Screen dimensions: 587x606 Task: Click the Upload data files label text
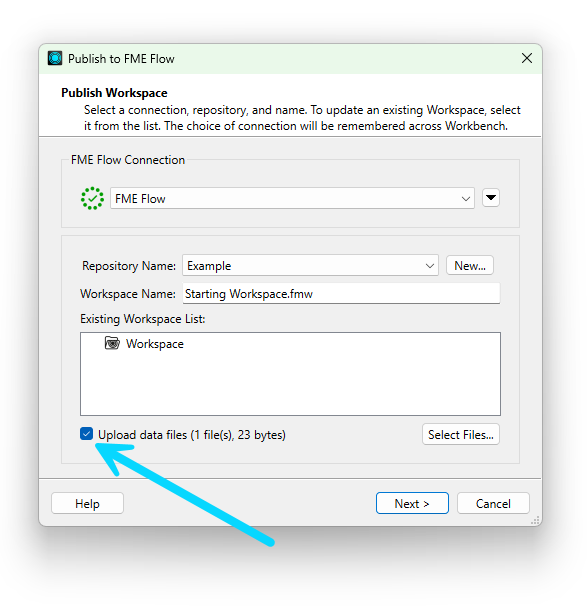[192, 435]
